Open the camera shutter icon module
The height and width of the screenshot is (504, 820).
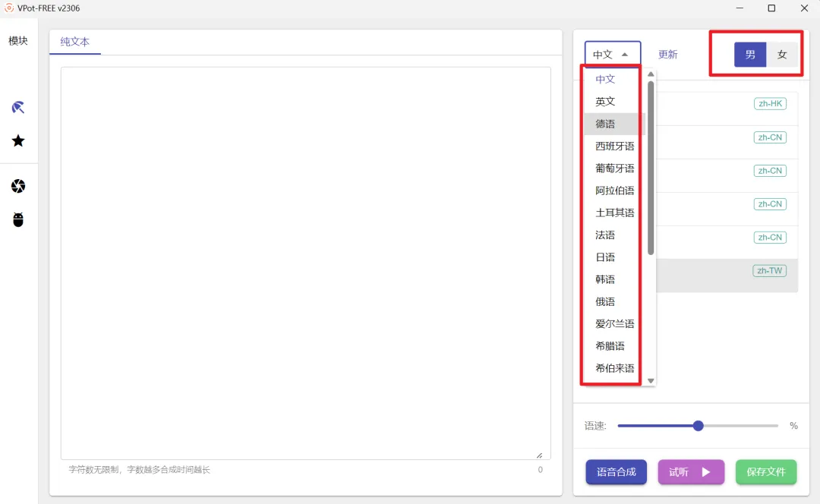(x=18, y=186)
